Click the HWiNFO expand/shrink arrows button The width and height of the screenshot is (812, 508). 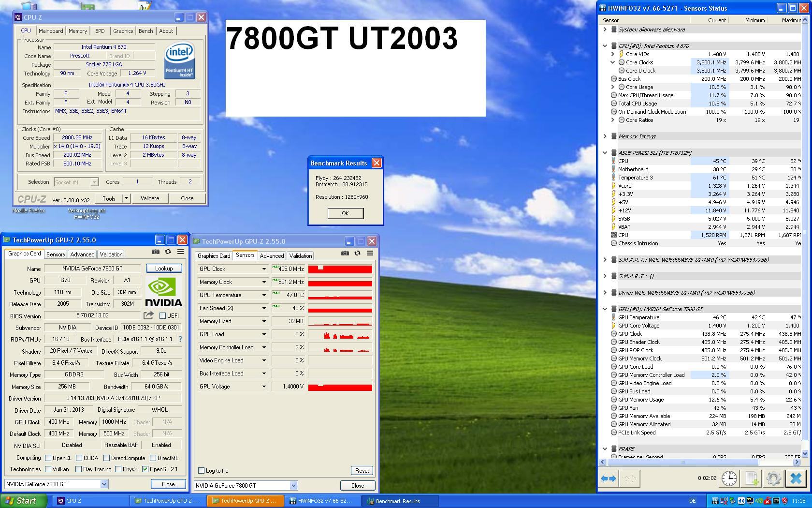[x=609, y=478]
